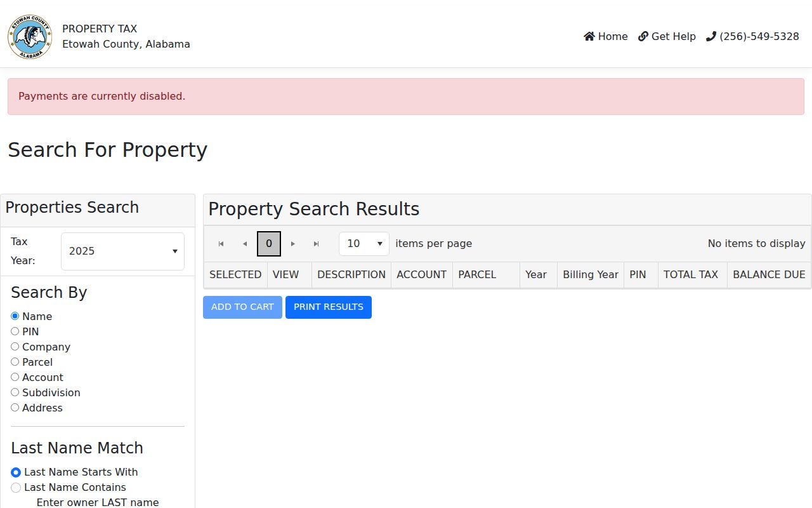Image resolution: width=812 pixels, height=508 pixels.
Task: Click the PROPERTY TAX header text
Action: pyautogui.click(x=100, y=29)
